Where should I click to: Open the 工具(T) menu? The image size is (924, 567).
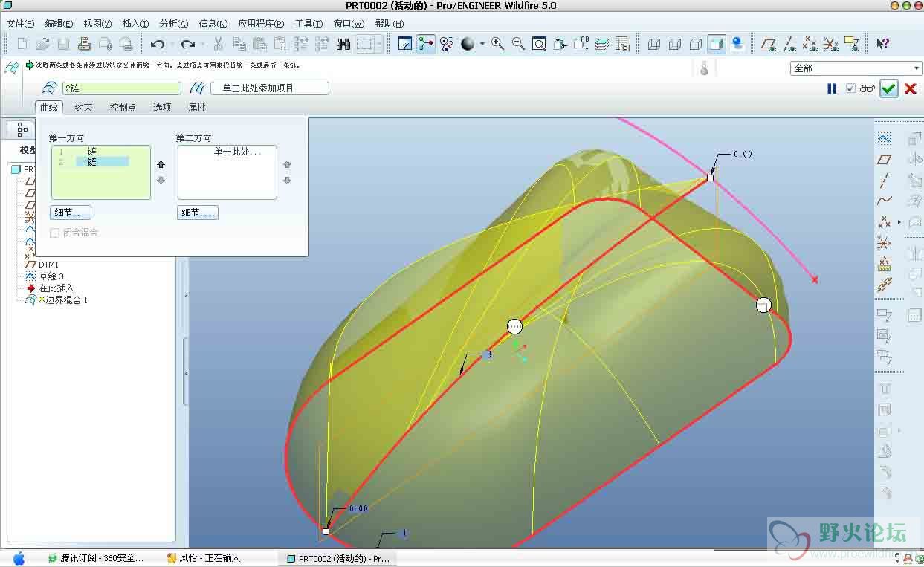coord(308,24)
